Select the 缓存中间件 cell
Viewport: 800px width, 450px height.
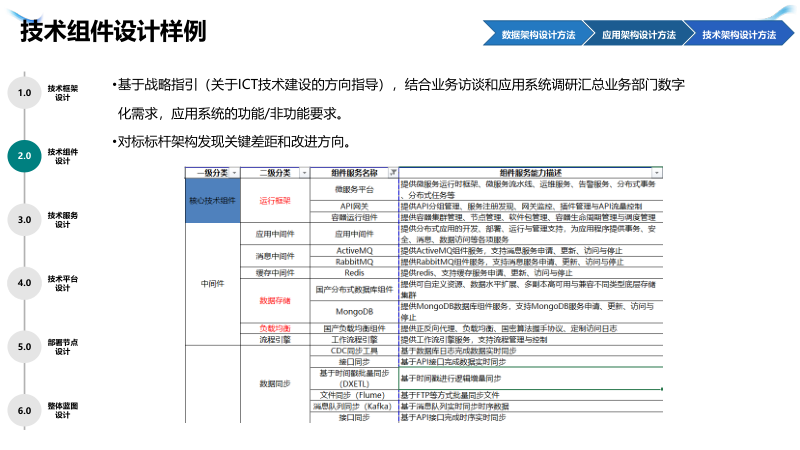[275, 273]
